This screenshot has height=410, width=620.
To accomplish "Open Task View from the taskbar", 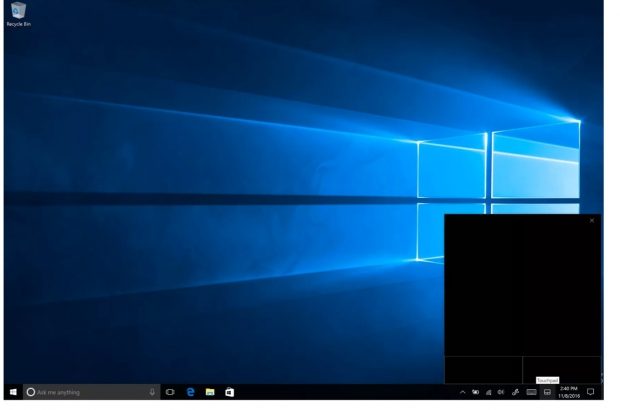I will (x=170, y=392).
